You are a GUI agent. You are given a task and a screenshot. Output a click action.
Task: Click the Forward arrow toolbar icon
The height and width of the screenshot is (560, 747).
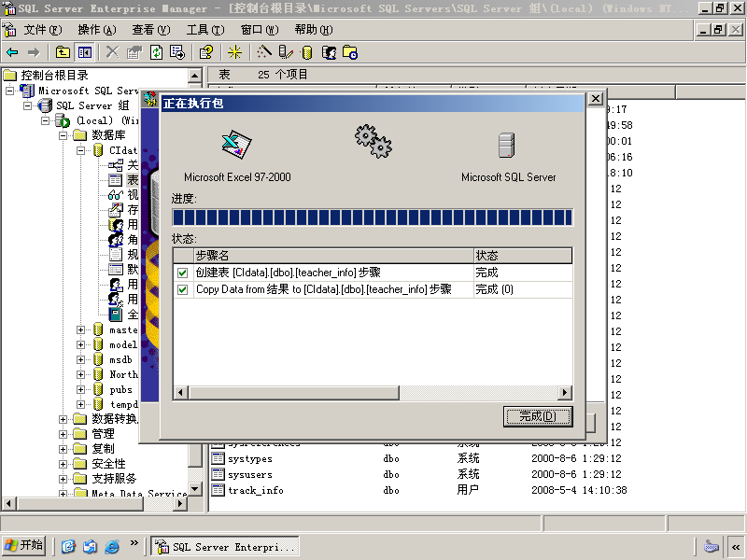[34, 52]
